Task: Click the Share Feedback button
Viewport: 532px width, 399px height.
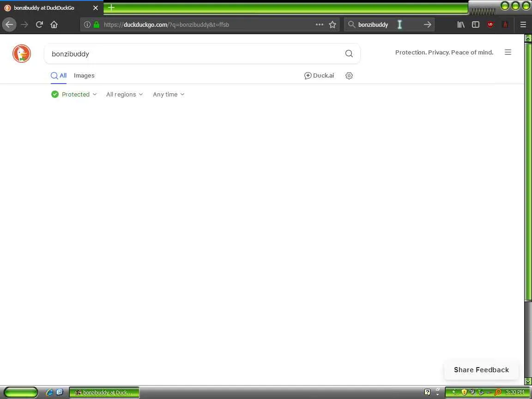Action: pyautogui.click(x=482, y=370)
